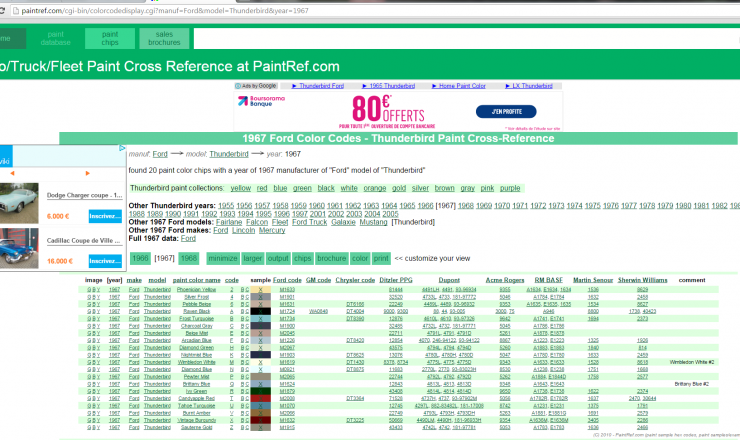Open the Galaxie model link
Screen dimensions: 740x440
343,222
